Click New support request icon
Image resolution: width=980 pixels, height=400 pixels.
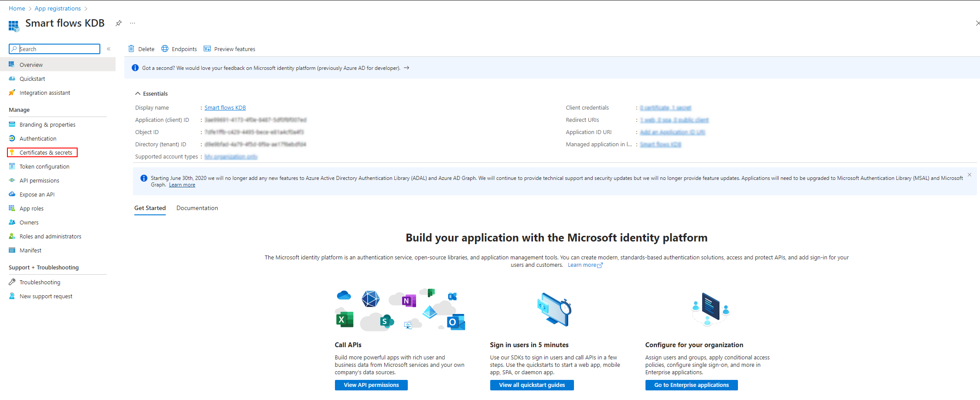pos(12,296)
